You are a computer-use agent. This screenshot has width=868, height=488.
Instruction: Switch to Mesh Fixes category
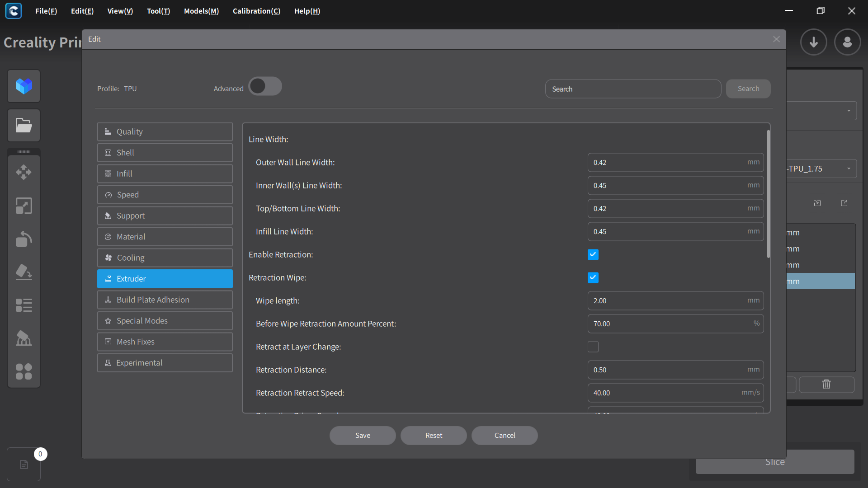[165, 342]
